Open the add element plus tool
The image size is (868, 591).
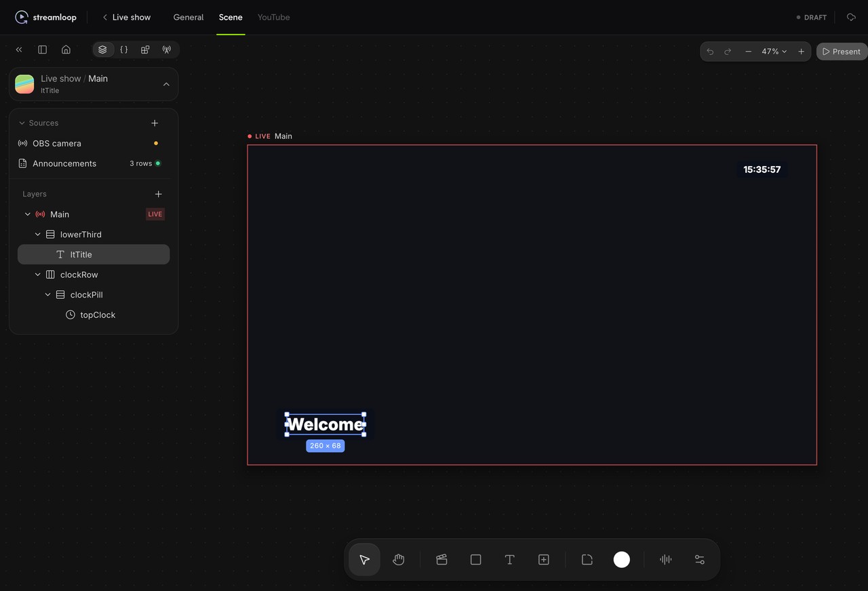[544, 559]
